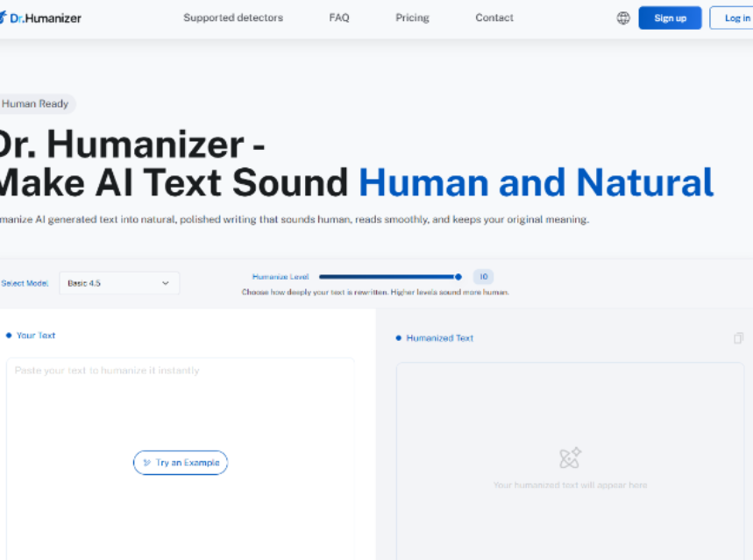Click the Try an Example button
The image size is (753, 560).
pos(181,463)
